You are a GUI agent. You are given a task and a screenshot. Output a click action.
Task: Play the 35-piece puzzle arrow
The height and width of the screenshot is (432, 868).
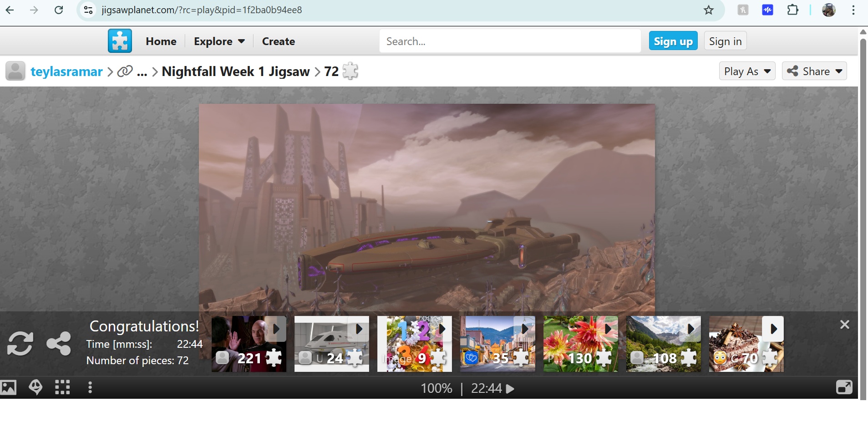525,329
